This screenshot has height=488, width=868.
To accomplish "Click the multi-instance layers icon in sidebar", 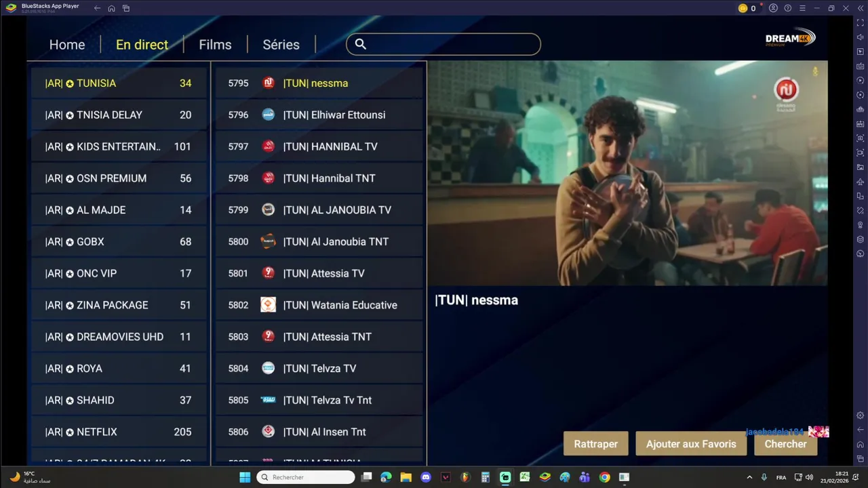I will [861, 239].
